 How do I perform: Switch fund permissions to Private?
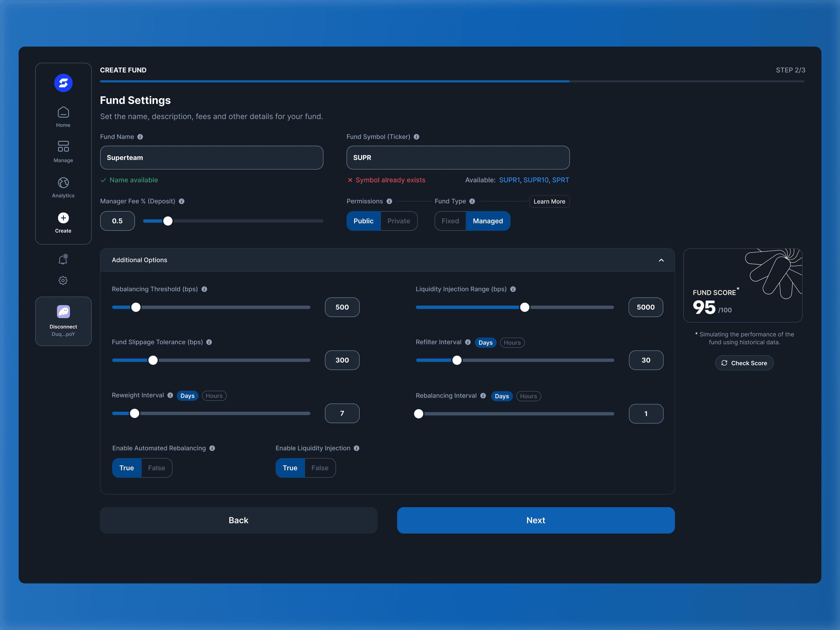398,221
